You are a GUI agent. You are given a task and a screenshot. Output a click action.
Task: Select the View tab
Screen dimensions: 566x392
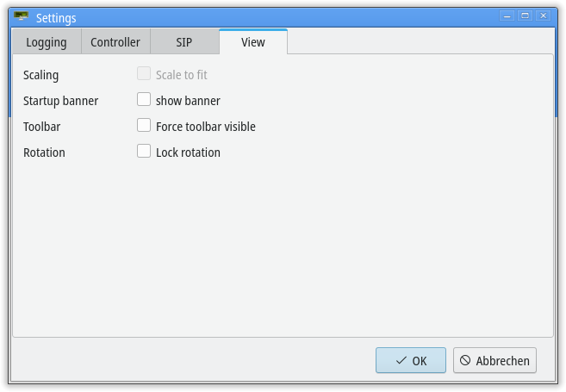tap(253, 42)
